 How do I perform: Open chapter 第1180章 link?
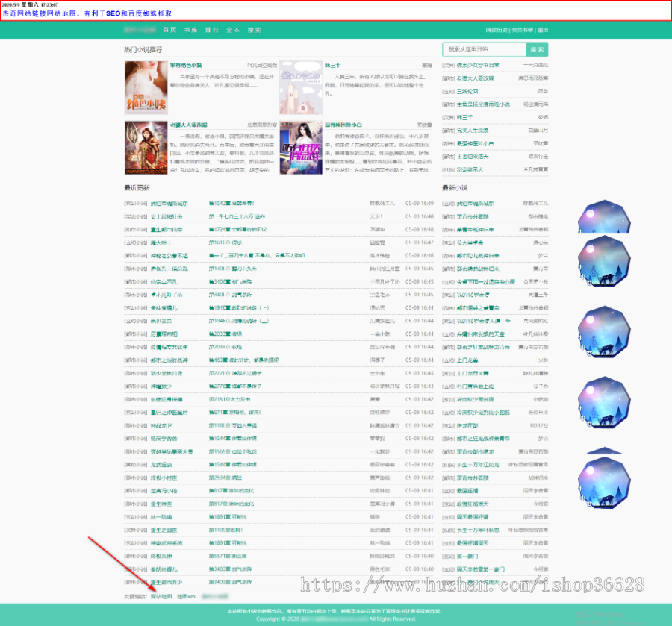[x=233, y=425]
